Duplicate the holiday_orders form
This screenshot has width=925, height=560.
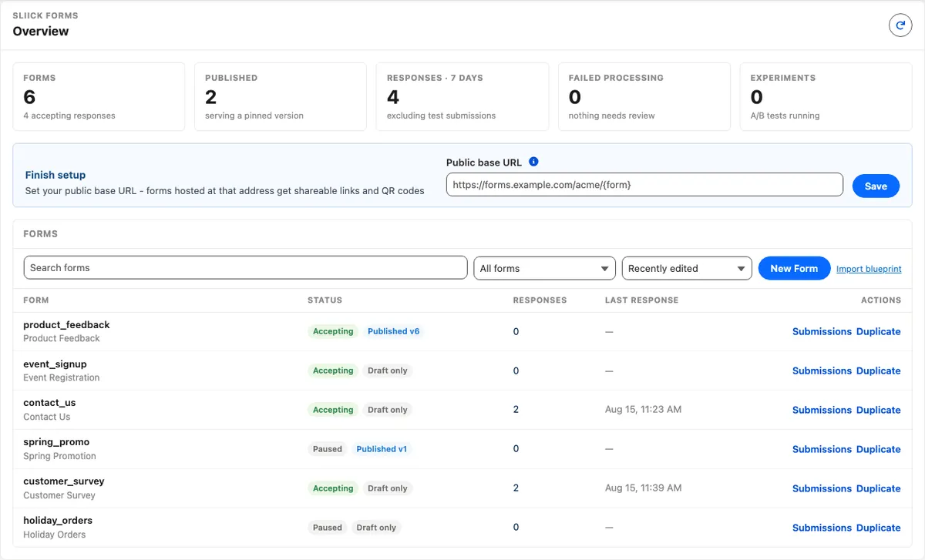(x=879, y=528)
